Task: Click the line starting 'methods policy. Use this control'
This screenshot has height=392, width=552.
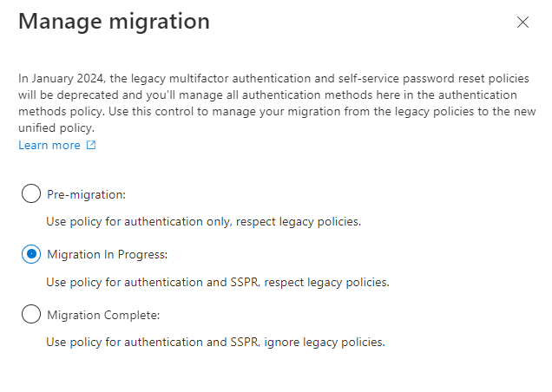Action: tap(277, 112)
